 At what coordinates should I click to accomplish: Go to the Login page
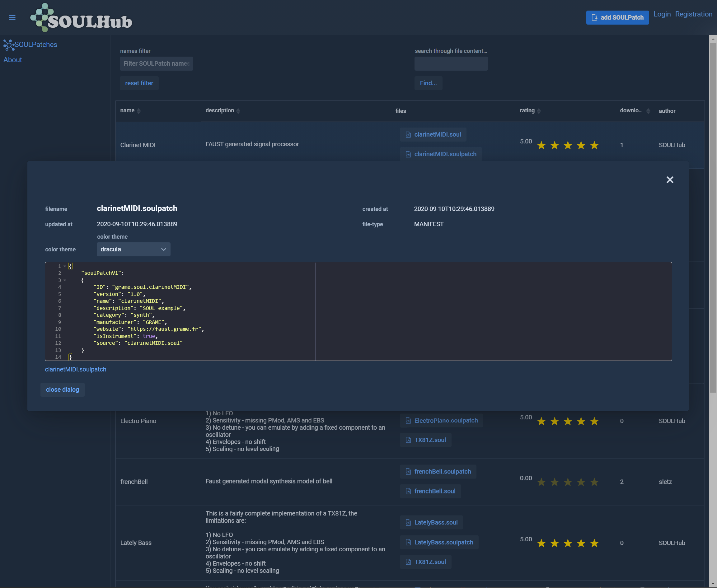click(662, 14)
